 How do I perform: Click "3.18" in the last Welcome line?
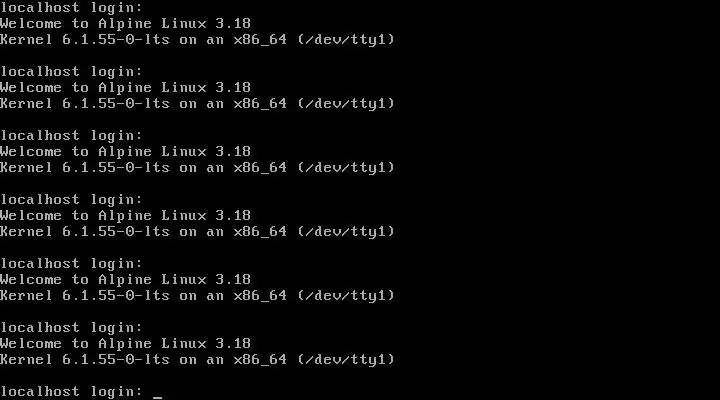point(233,343)
